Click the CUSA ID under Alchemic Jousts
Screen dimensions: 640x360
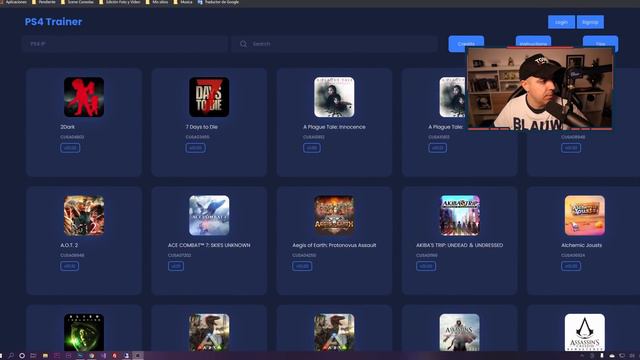click(x=573, y=256)
